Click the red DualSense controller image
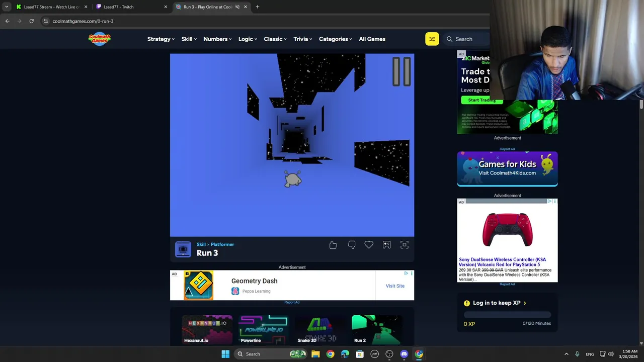The height and width of the screenshot is (362, 644). (507, 230)
